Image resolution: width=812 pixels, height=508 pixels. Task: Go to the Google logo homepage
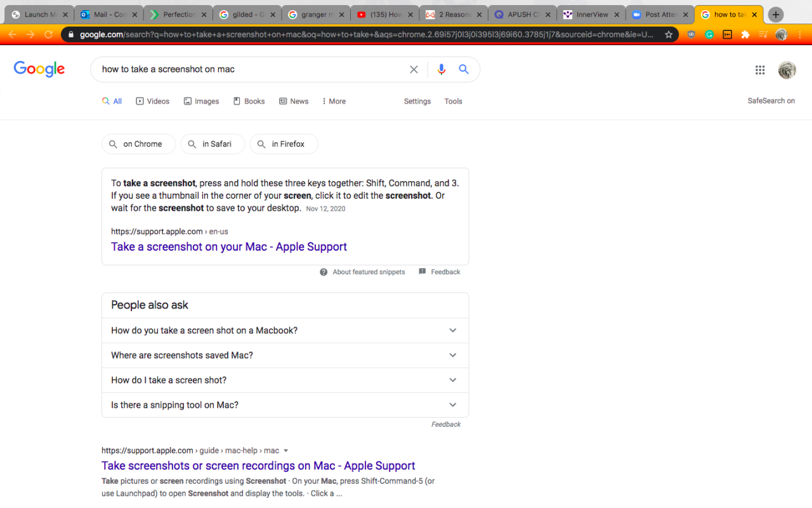tap(39, 69)
